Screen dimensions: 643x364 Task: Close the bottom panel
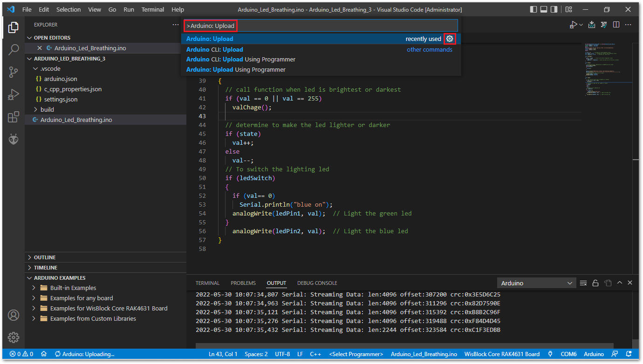[630, 283]
